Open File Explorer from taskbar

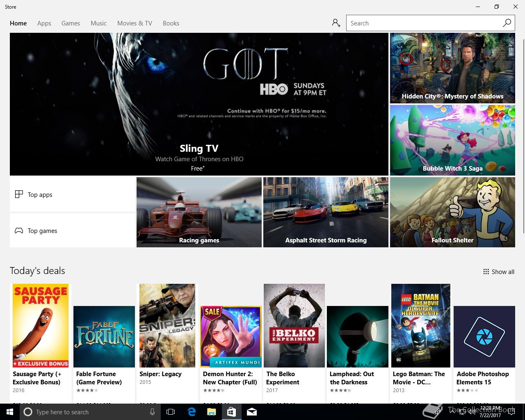click(x=211, y=412)
